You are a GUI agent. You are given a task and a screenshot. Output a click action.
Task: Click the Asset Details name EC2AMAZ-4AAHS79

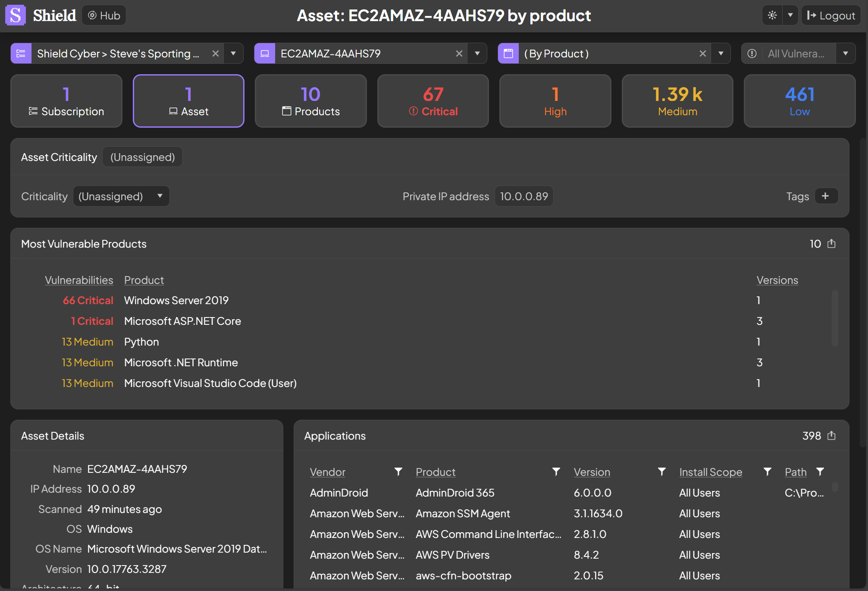coord(137,469)
